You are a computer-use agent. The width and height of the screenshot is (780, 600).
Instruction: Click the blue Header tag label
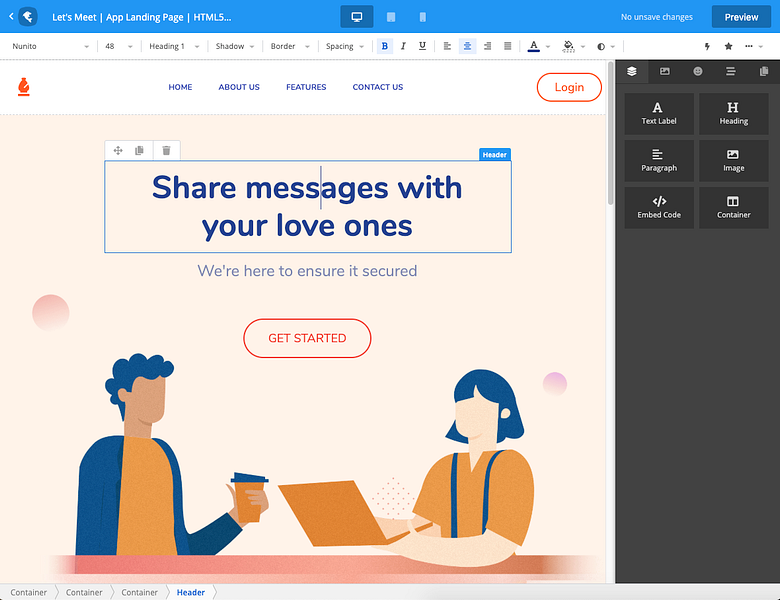tap(494, 155)
